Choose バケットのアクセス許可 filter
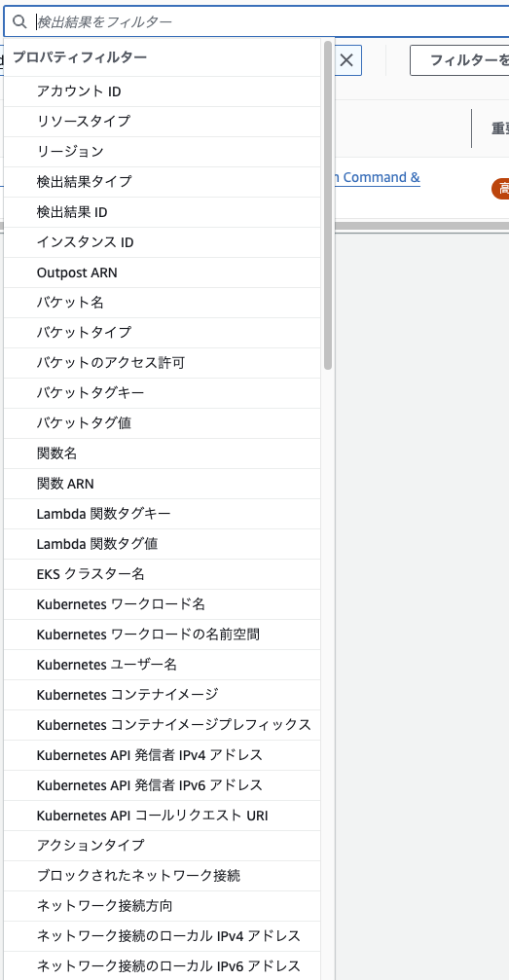Screen dimensions: 509x980 tap(162, 363)
